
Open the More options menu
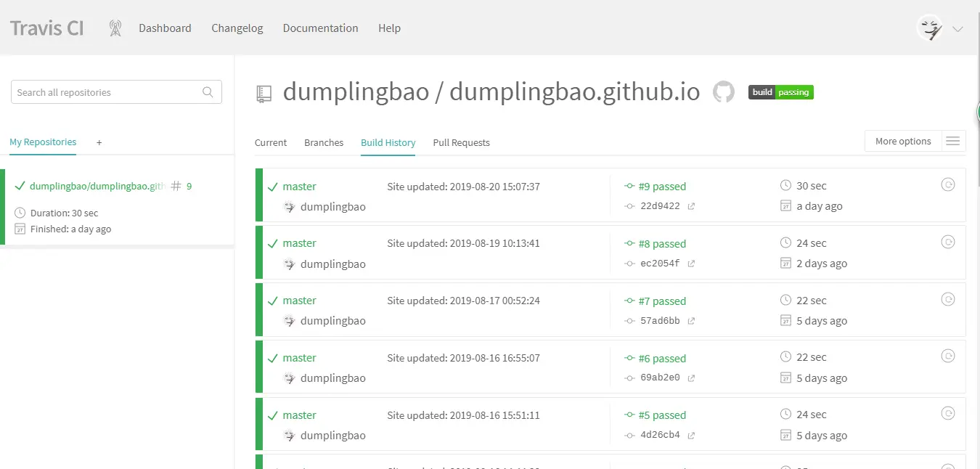pyautogui.click(x=903, y=141)
